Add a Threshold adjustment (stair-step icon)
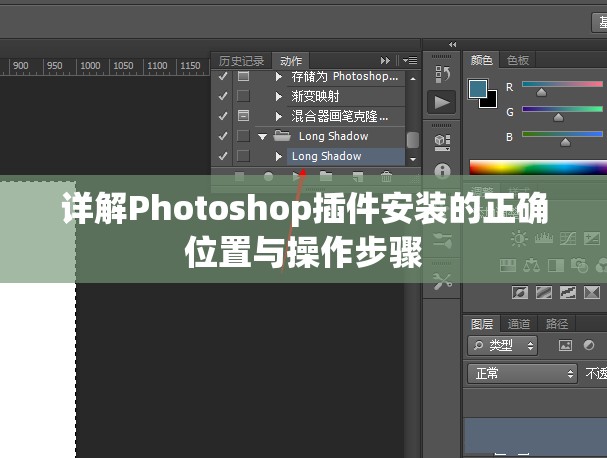The height and width of the screenshot is (458, 607). 568,293
